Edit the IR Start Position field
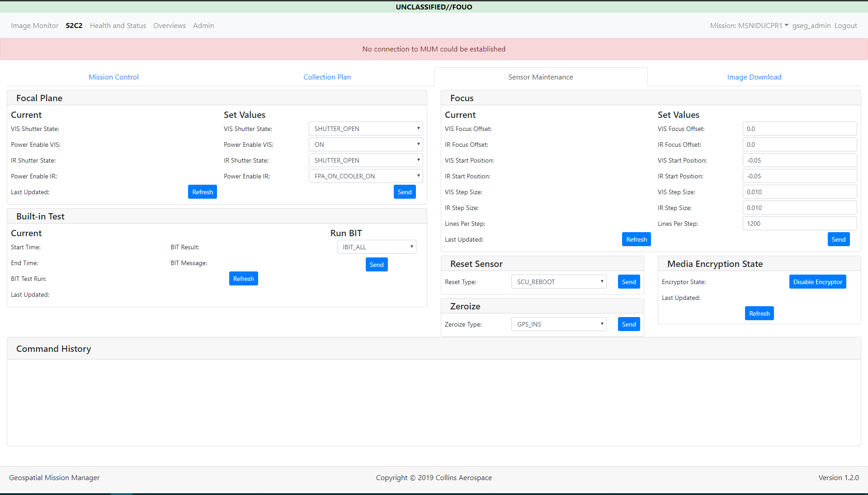Viewport: 868px width, 495px height. [800, 176]
